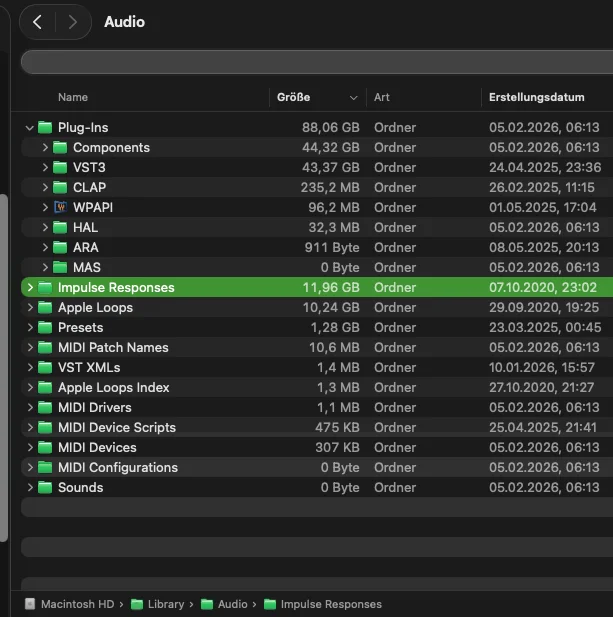
Task: Click the Apple Loops folder icon
Action: [45, 308]
